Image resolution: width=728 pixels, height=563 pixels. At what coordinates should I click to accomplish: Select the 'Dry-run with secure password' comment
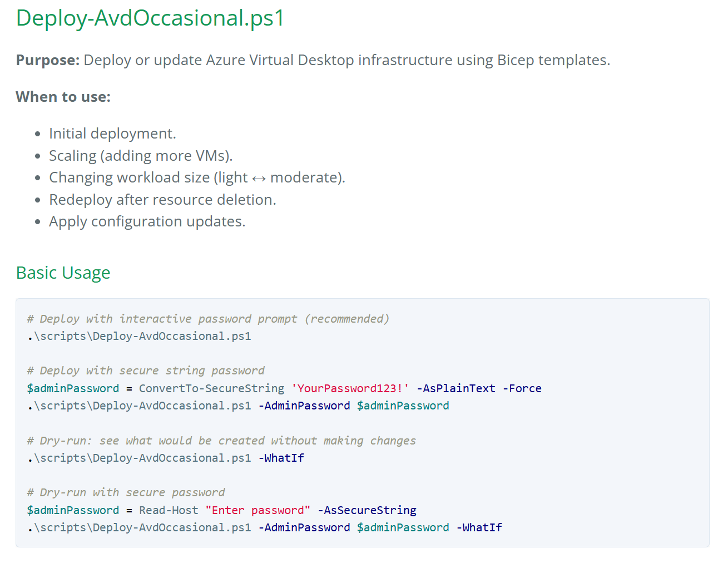[125, 492]
